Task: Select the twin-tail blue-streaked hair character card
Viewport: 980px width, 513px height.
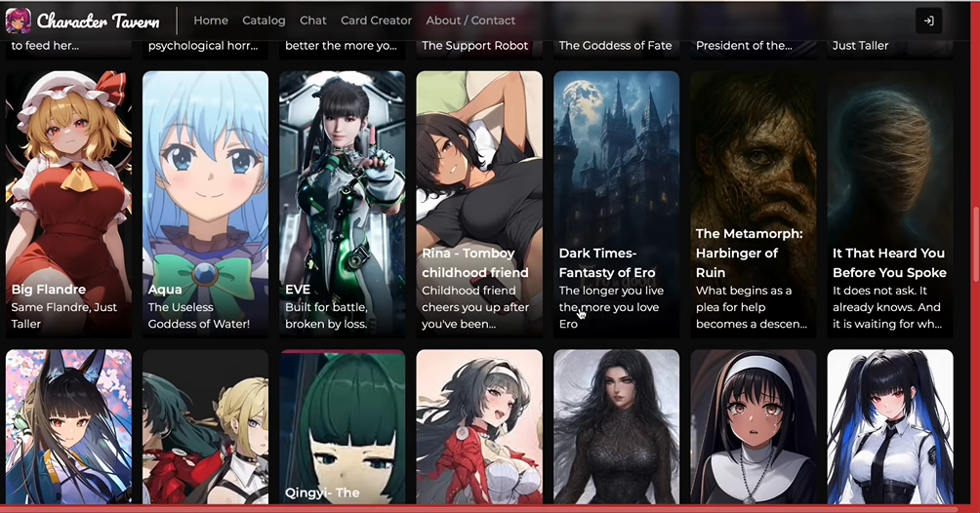Action: click(x=890, y=427)
